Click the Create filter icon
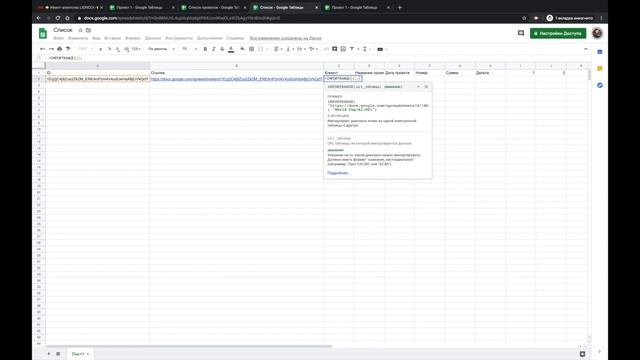 point(351,49)
